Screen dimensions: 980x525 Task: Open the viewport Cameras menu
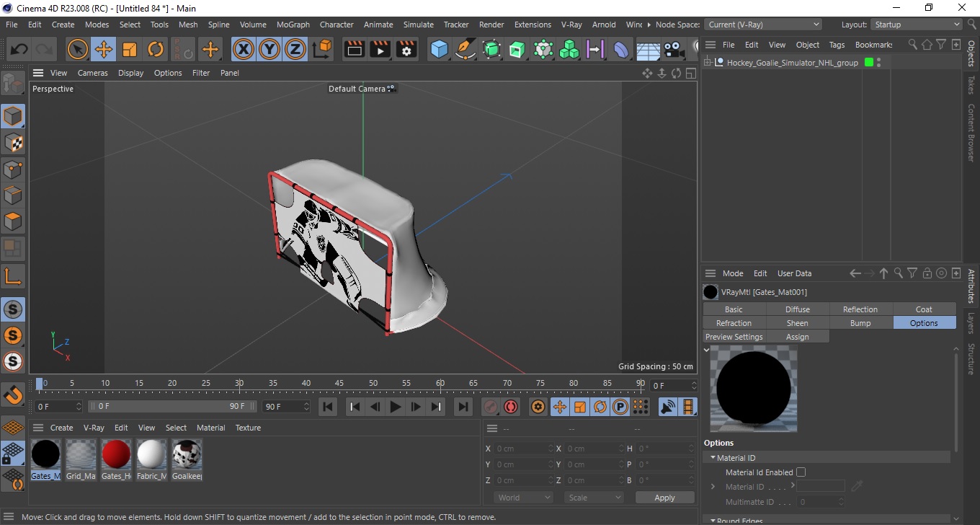(92, 73)
